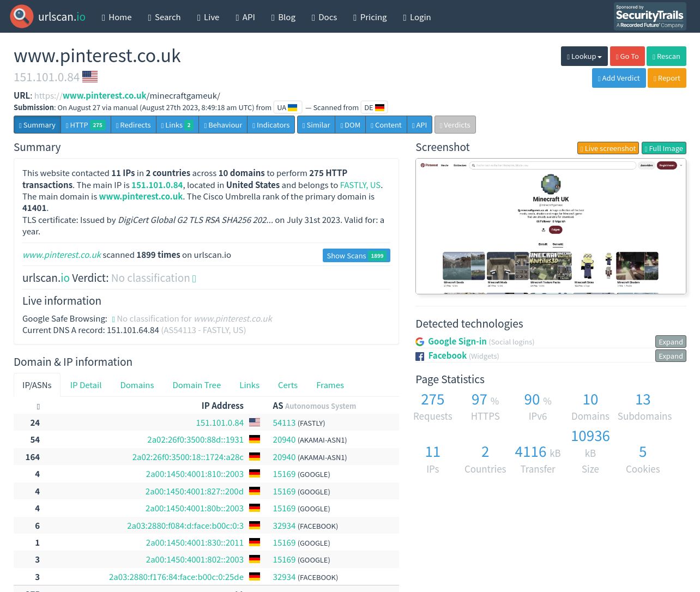700x592 pixels.
Task: Open the Blog navigation item
Action: [x=283, y=17]
